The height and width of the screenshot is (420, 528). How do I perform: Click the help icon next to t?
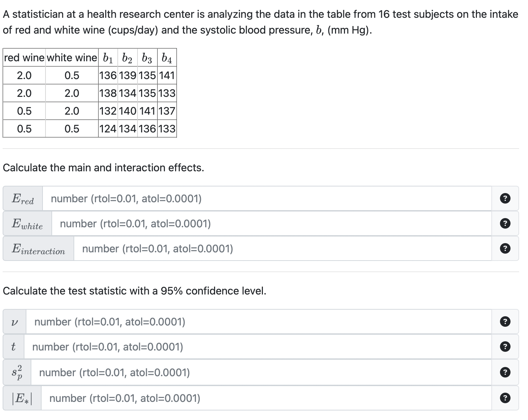click(505, 347)
